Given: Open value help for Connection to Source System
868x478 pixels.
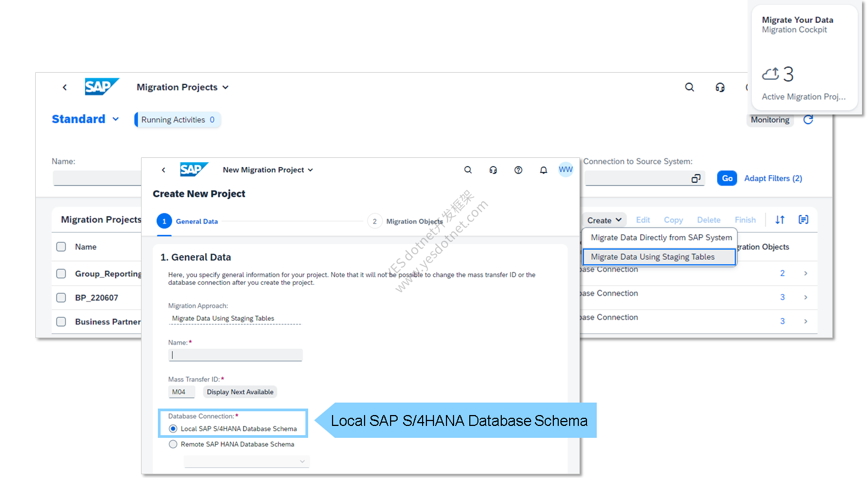Looking at the screenshot, I should coord(696,179).
